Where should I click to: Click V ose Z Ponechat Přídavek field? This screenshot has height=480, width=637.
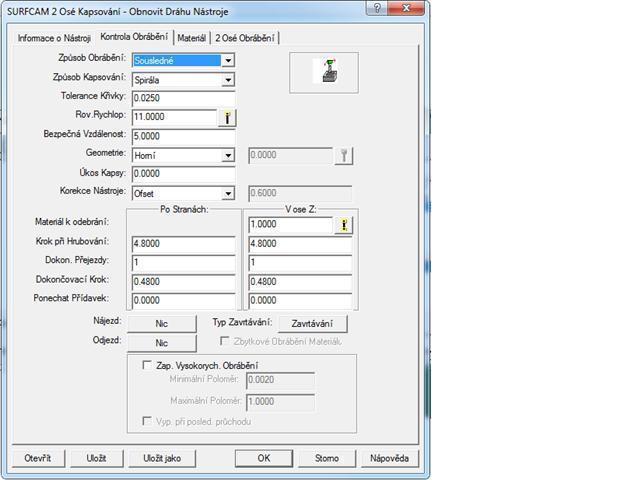point(300,301)
